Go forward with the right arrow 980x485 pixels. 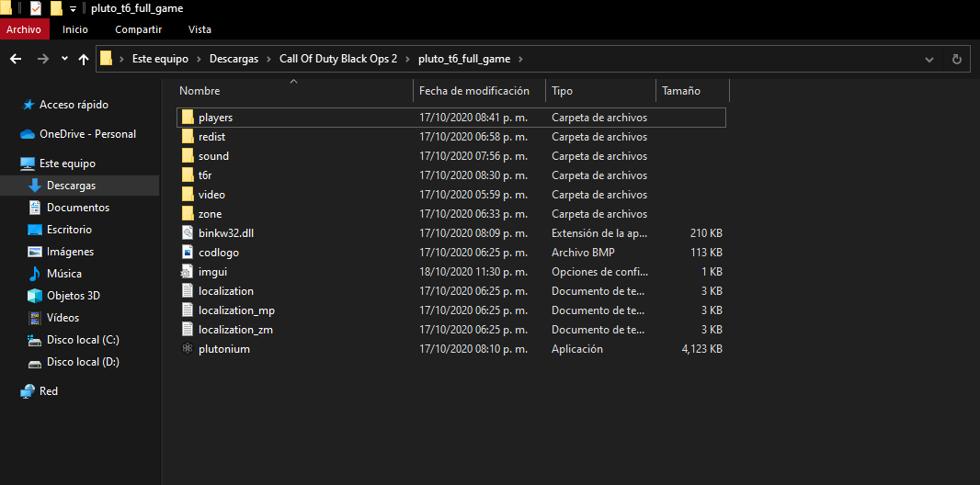[42, 60]
